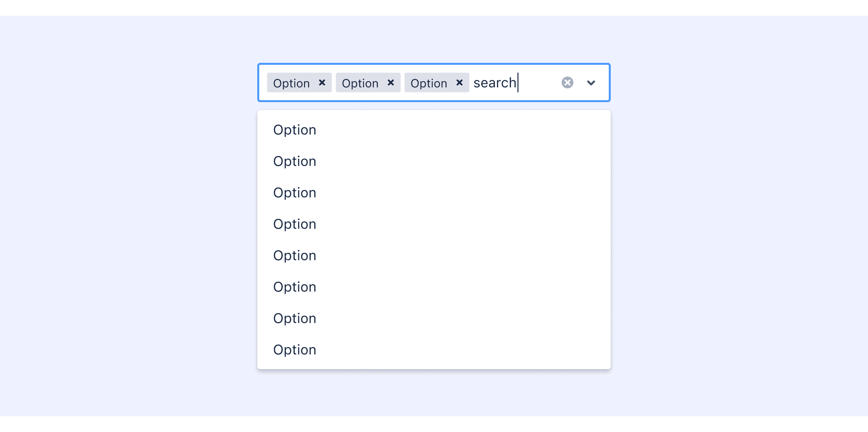Pick the third Option in the list

(x=295, y=193)
